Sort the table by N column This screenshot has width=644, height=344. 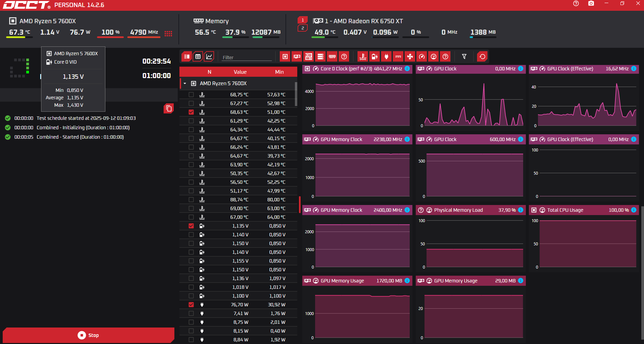pyautogui.click(x=209, y=72)
